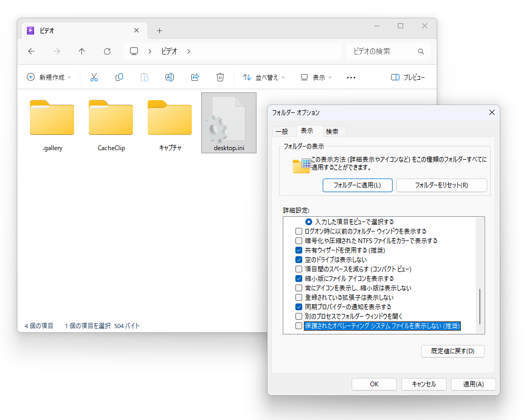524x420 pixels.
Task: Expand chevron after ビデオ in address bar
Action: tap(189, 51)
